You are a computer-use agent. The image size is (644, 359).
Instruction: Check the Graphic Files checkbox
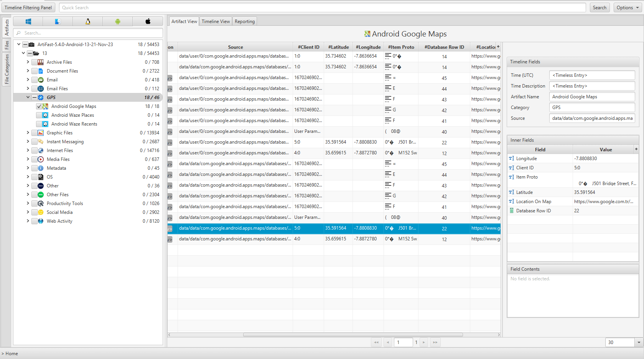click(x=34, y=133)
